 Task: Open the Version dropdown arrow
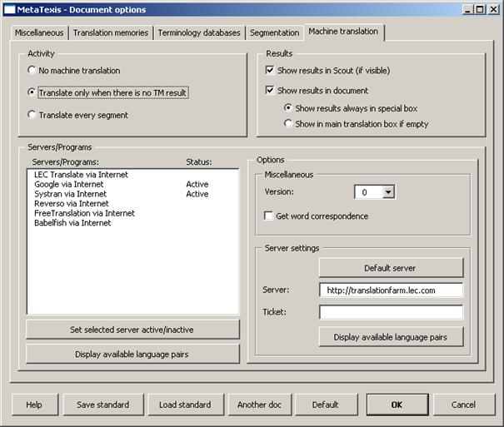point(388,192)
